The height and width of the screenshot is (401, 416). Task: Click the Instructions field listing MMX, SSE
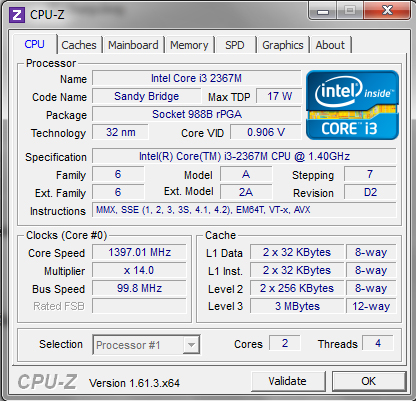coord(244,210)
